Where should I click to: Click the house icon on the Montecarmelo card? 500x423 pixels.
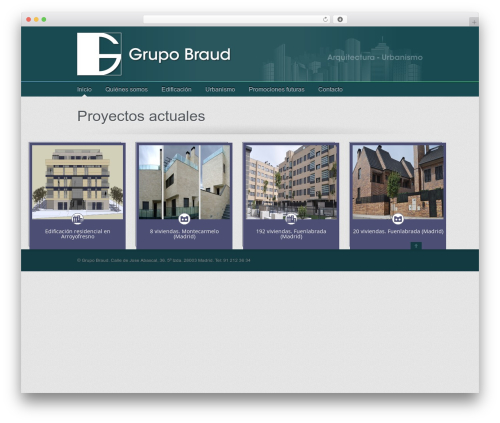click(184, 219)
